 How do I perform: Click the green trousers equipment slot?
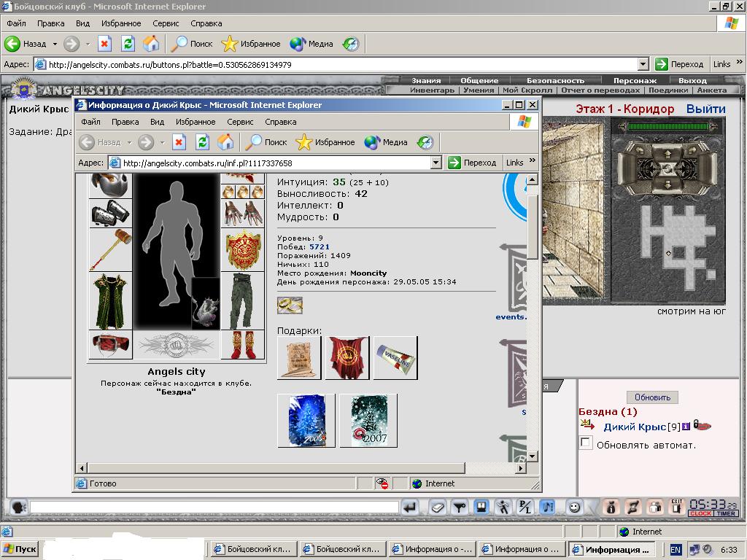click(x=242, y=301)
